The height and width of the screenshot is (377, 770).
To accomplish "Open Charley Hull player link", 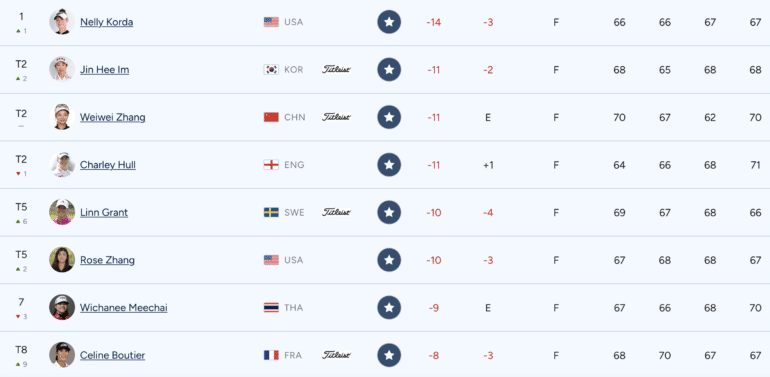I will (108, 165).
